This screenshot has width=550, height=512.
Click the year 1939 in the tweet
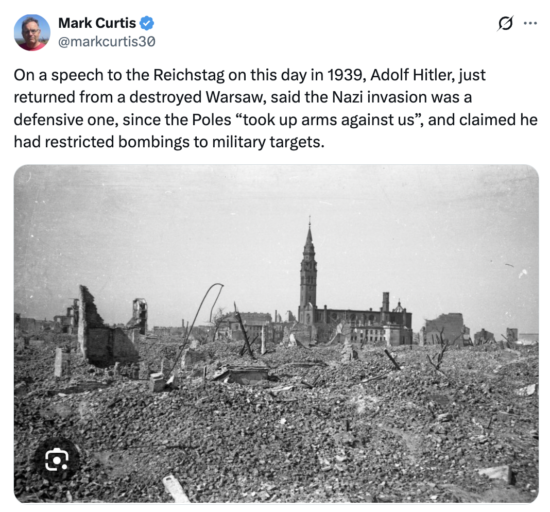pyautogui.click(x=343, y=75)
